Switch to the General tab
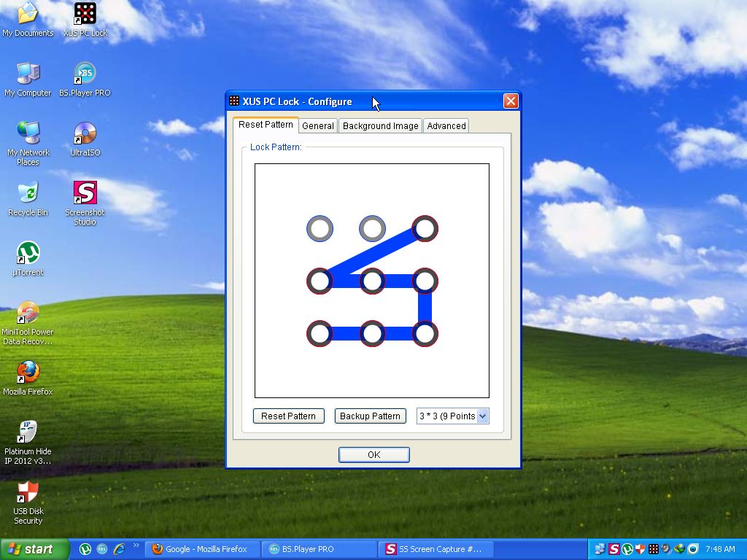This screenshot has height=560, width=747. 318,126
